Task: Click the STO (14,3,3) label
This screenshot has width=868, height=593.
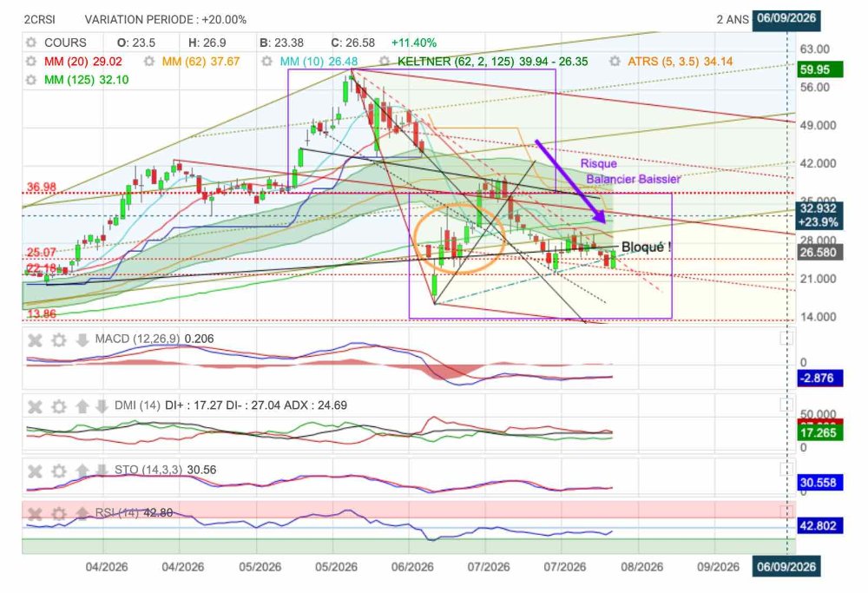Action: [148, 470]
